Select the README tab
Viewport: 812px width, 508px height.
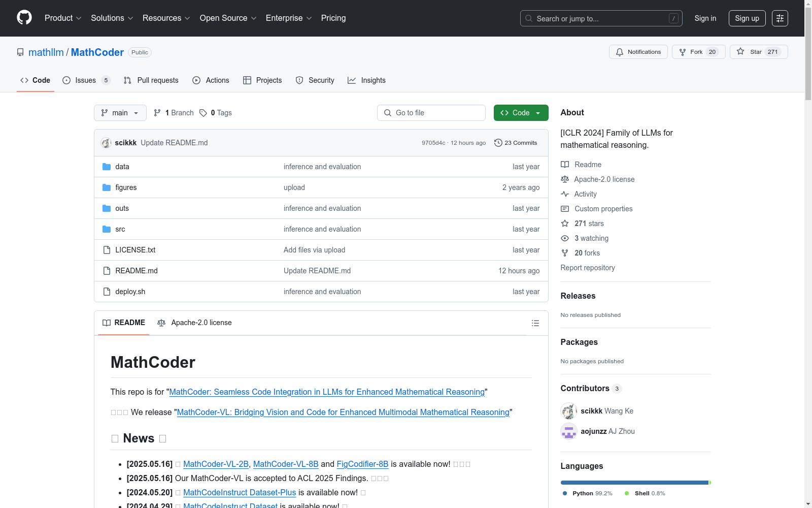point(124,323)
